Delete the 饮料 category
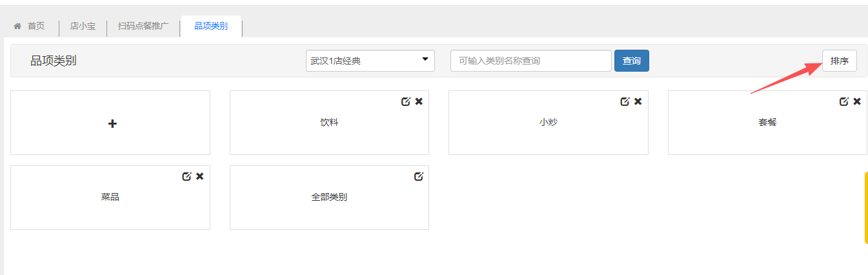868x275 pixels. pyautogui.click(x=419, y=101)
